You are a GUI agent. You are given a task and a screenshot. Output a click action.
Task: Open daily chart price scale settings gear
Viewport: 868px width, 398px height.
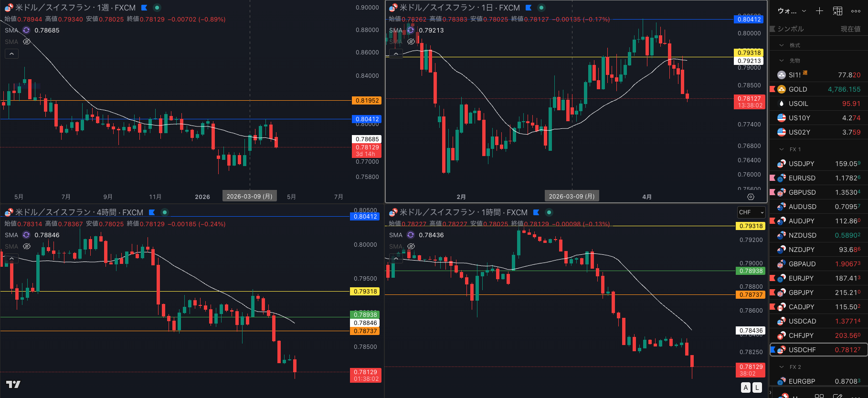[x=751, y=197]
